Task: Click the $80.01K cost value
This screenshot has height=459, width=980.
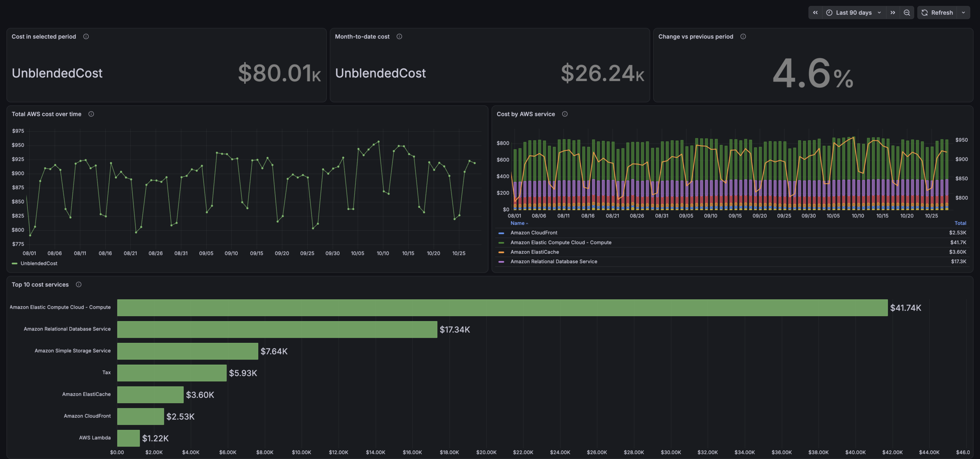Action: tap(279, 73)
